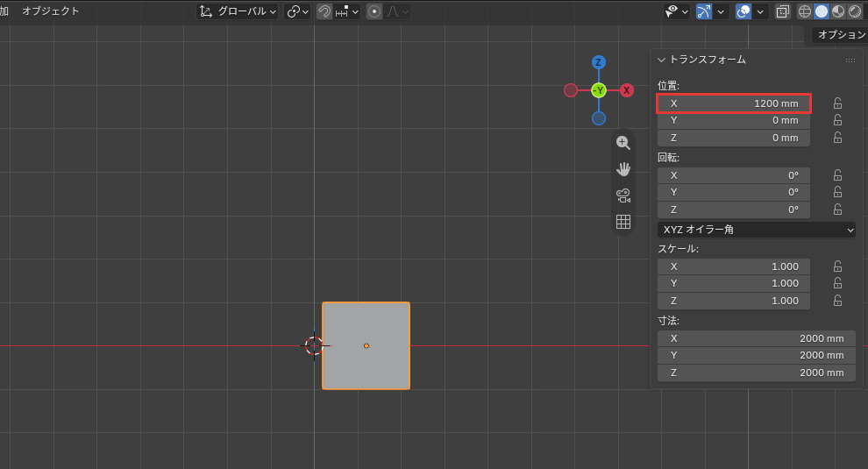Viewport: 868px width, 469px height.
Task: Click the scale Z value field 1.000
Action: (734, 301)
